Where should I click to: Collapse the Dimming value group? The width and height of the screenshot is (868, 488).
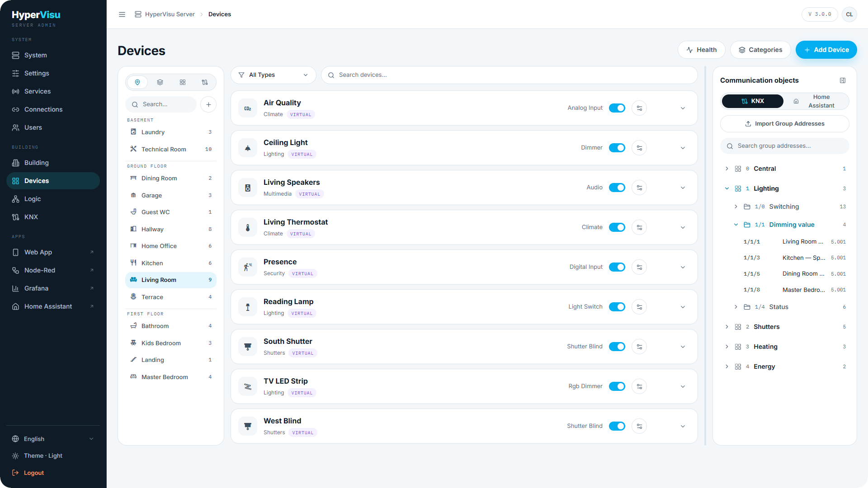click(736, 225)
